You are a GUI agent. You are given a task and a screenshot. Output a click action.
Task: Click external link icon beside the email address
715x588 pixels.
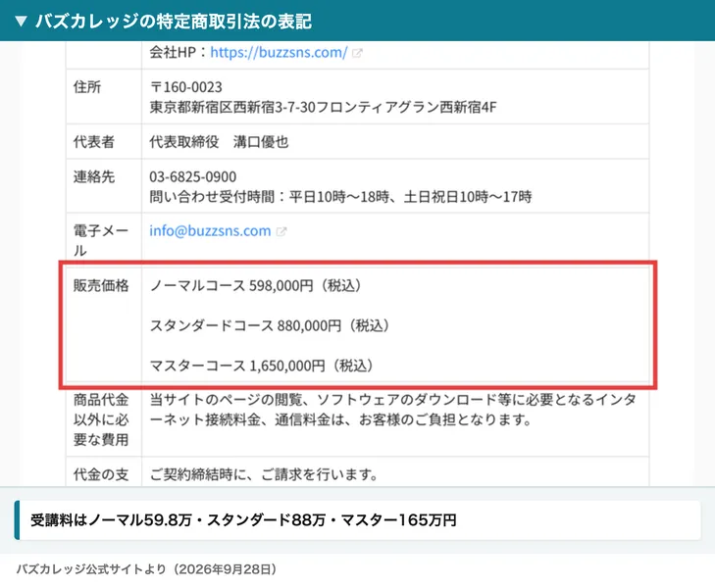click(x=281, y=232)
